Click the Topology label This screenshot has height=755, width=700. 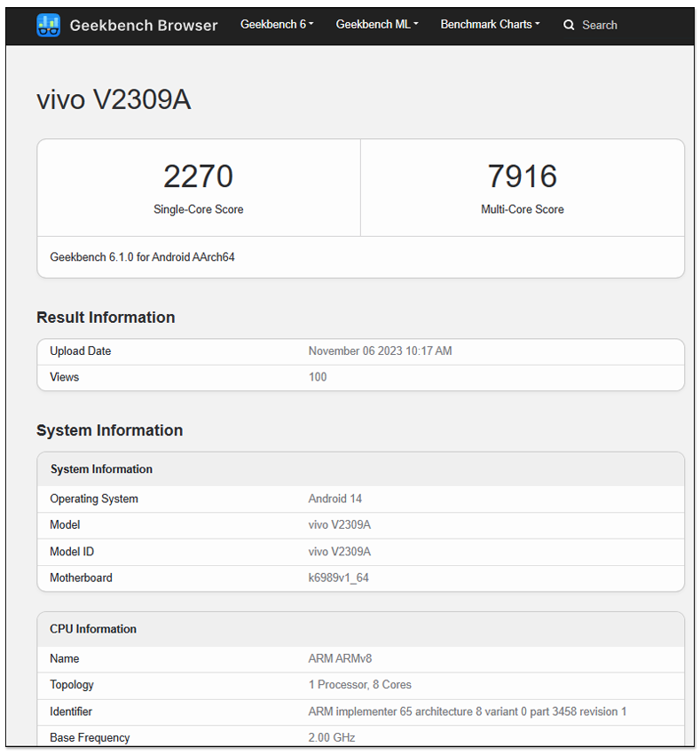pyautogui.click(x=72, y=685)
